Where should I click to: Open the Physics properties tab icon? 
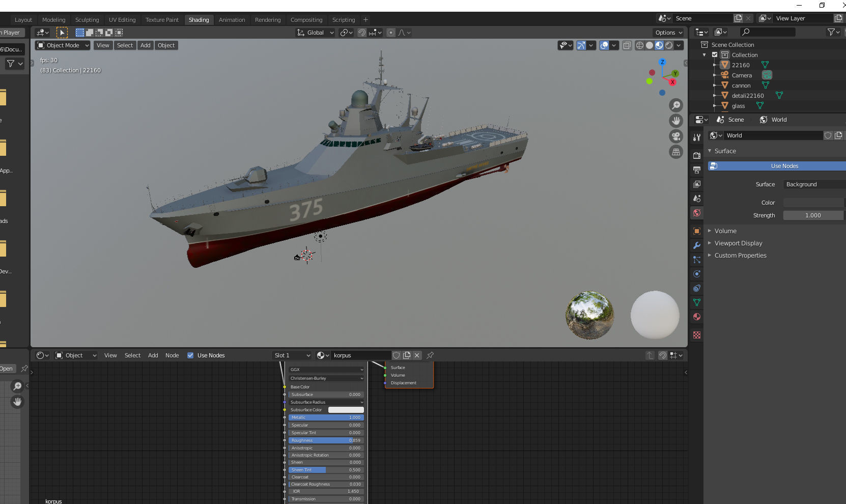(697, 274)
